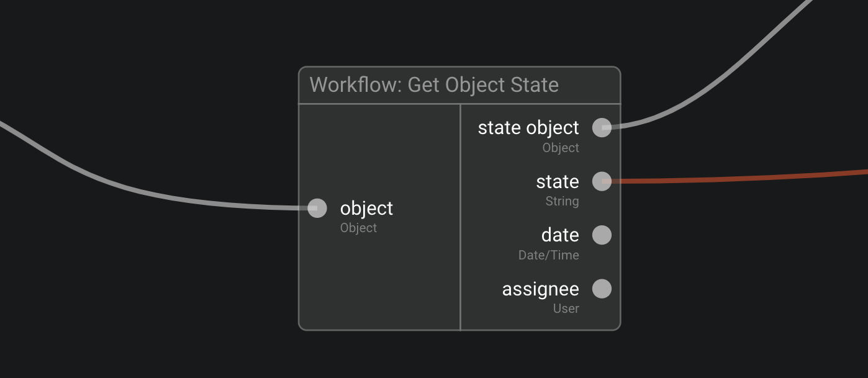The image size is (868, 378).
Task: Click the node title text Workflow: Get Object State
Action: pyautogui.click(x=435, y=85)
